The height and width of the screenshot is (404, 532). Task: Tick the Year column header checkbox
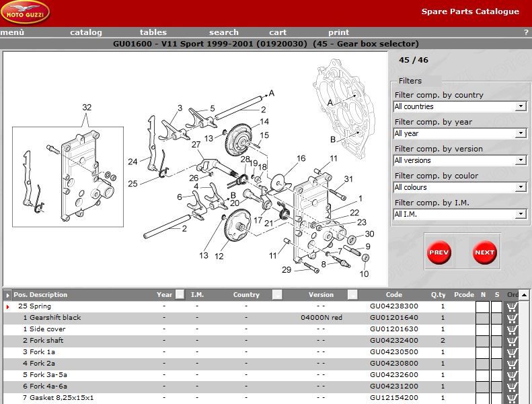tap(180, 294)
